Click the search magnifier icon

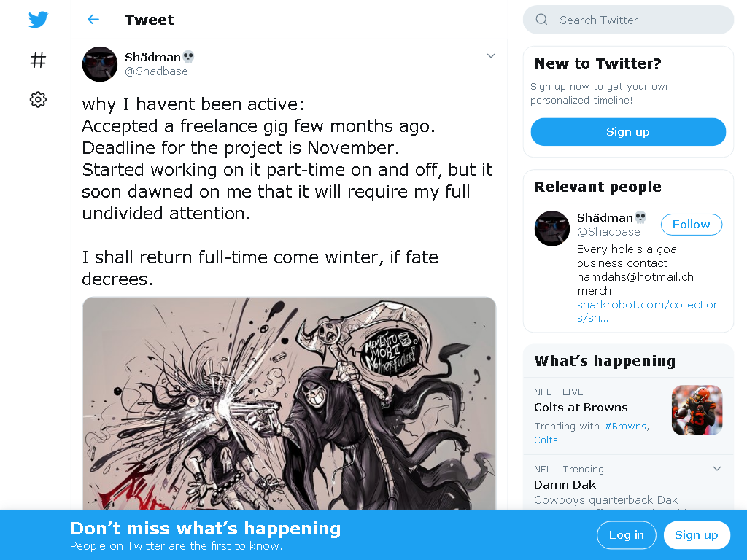click(542, 20)
